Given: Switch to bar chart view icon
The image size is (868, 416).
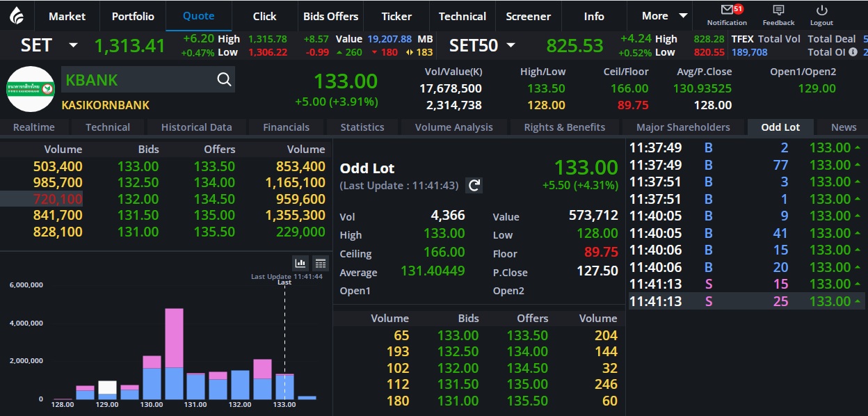Looking at the screenshot, I should pos(300,263).
